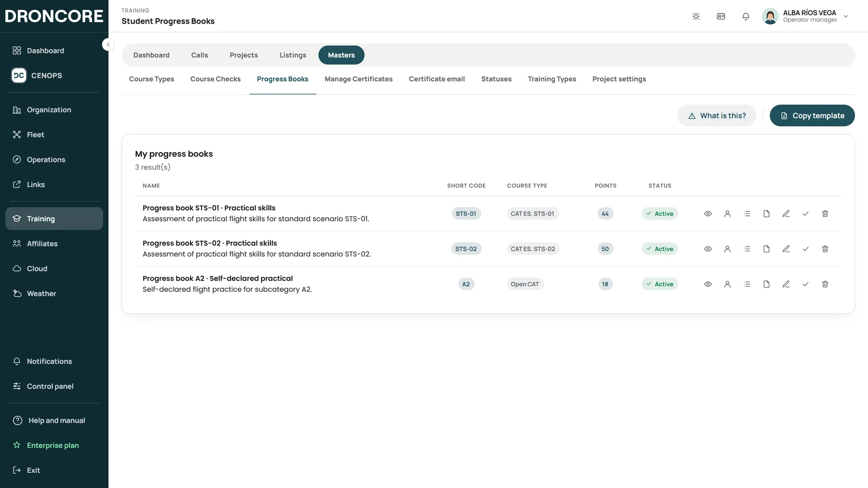The height and width of the screenshot is (488, 868).
Task: Click the Active status badge for STS-02
Action: (660, 249)
